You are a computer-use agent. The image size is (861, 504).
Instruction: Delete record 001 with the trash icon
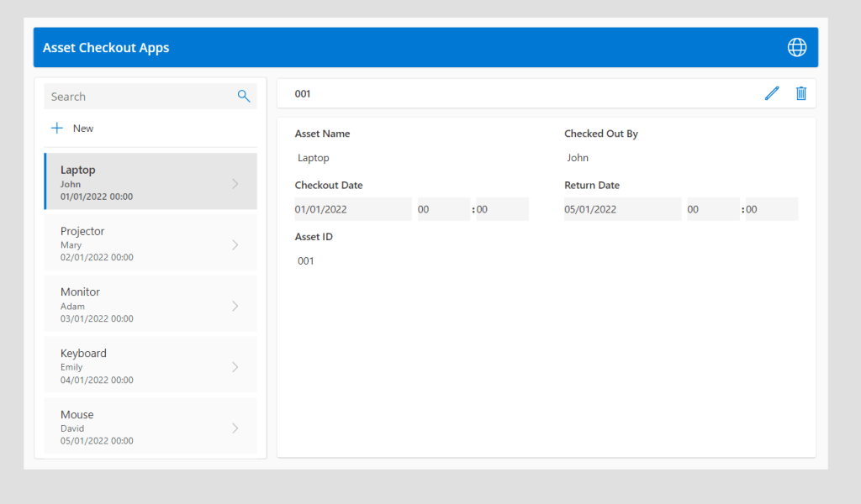click(801, 93)
